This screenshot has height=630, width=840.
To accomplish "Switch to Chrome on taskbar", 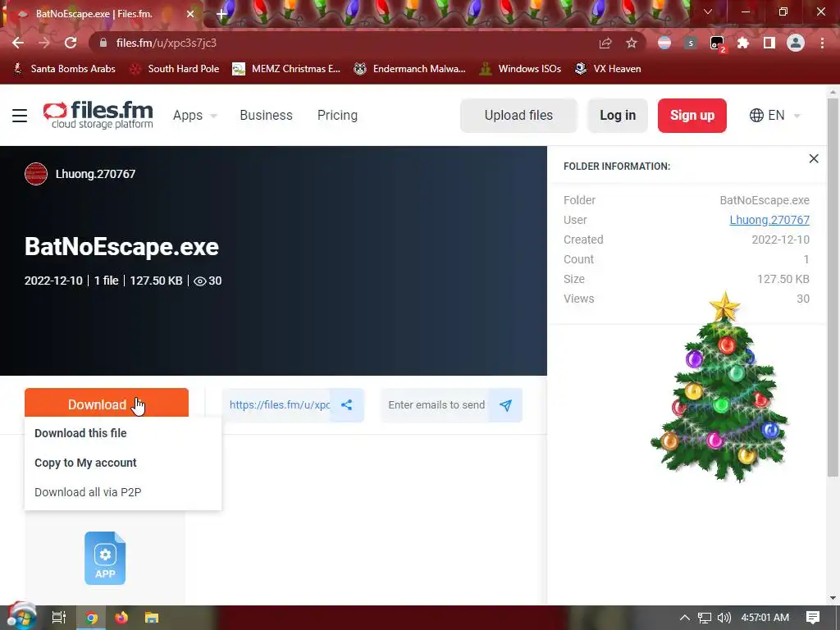I will tap(91, 618).
